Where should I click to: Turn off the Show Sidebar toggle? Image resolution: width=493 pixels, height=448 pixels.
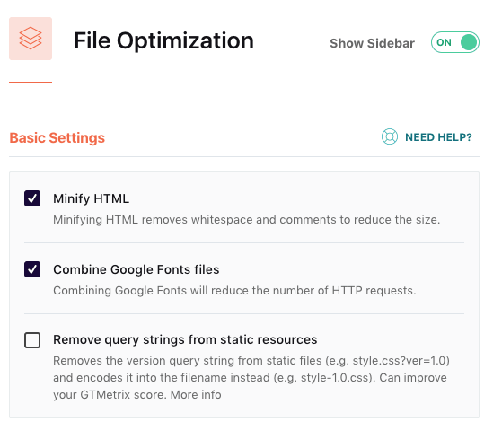click(455, 42)
